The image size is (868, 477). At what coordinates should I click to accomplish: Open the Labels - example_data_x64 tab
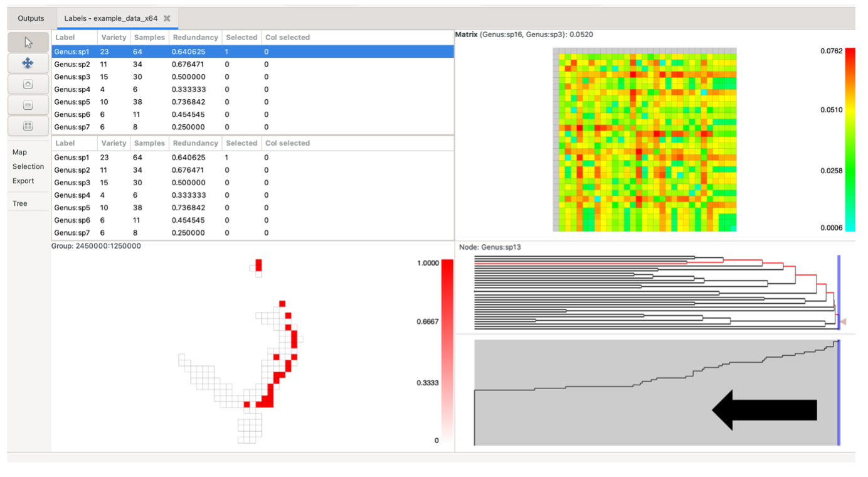tap(110, 19)
